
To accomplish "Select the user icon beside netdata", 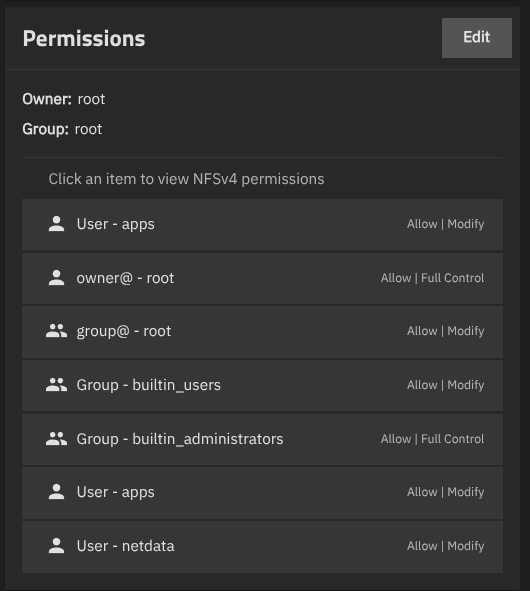I will coord(57,546).
